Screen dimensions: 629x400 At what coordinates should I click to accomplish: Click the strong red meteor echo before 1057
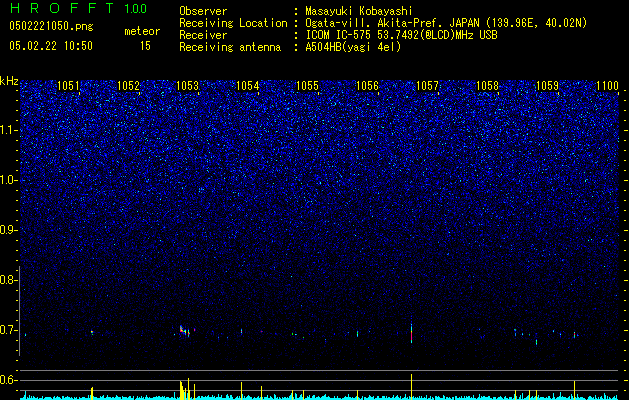pos(412,333)
